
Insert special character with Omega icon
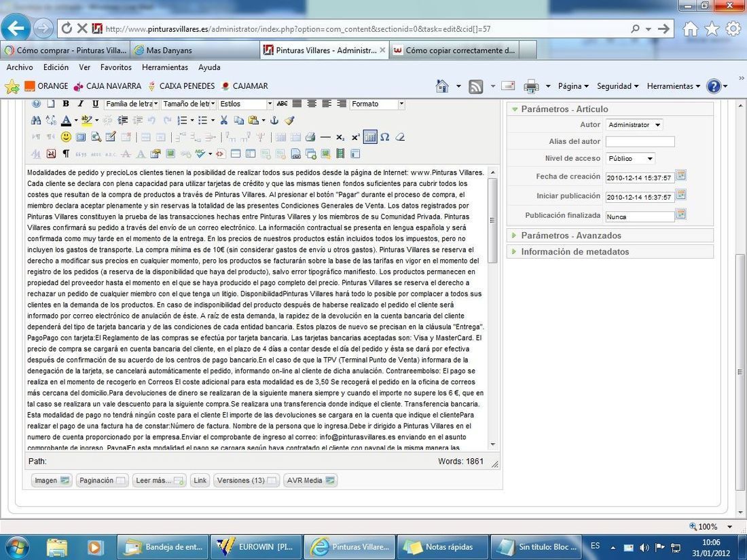pos(385,137)
